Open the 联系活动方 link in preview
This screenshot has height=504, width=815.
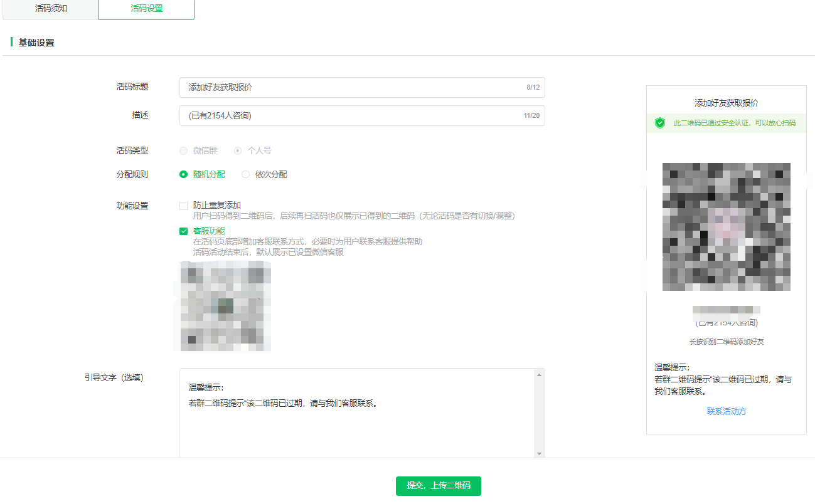click(x=727, y=411)
